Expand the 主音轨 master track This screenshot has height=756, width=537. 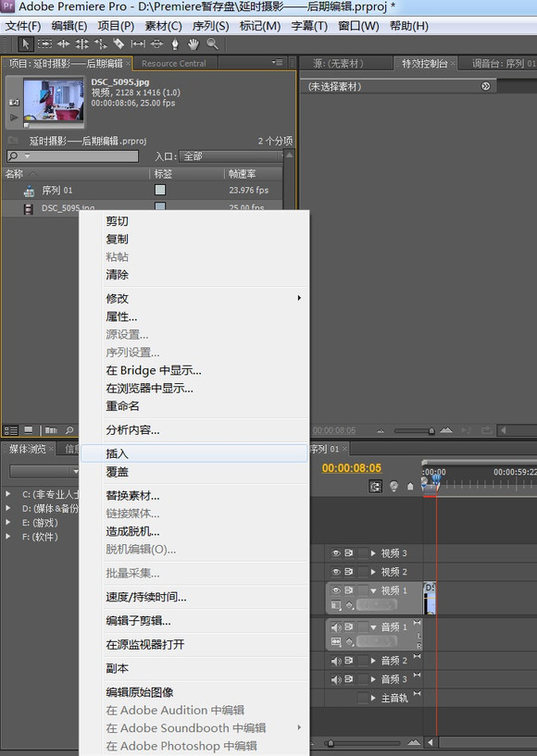coord(373,698)
